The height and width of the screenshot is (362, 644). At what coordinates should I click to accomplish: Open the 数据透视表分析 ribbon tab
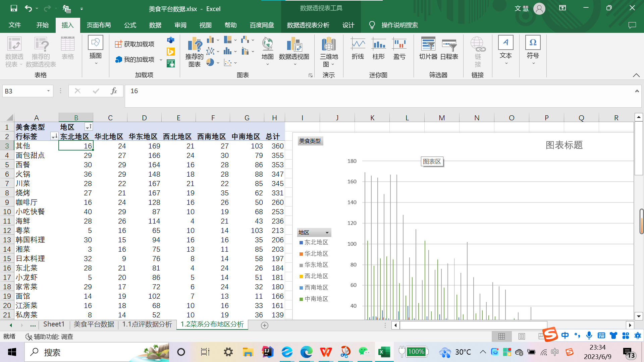pos(308,25)
